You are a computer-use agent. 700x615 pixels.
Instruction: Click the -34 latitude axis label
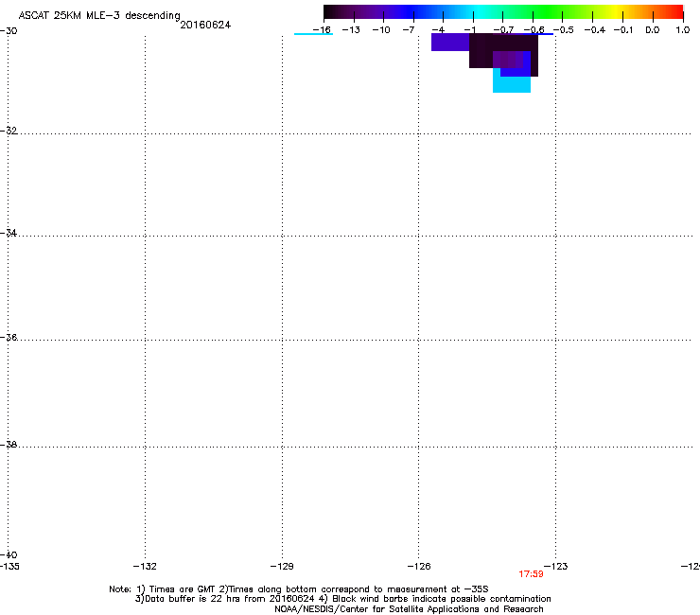[9, 233]
